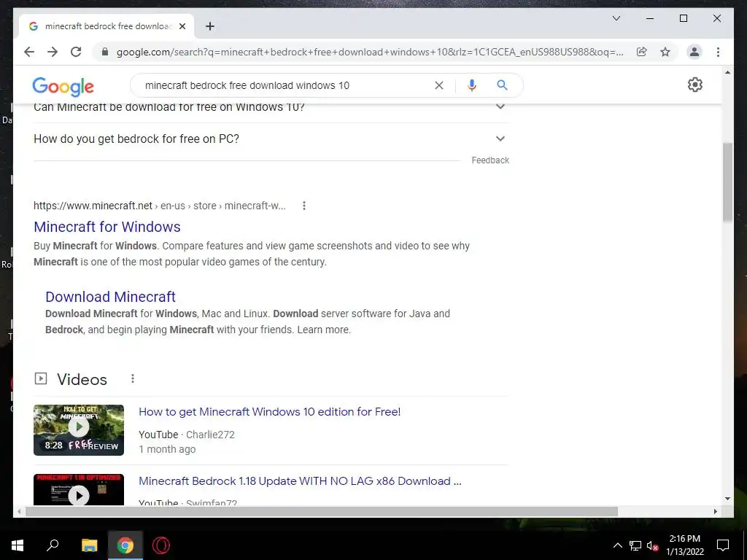This screenshot has width=747, height=560.
Task: Go forward using the browser forward arrow
Action: pyautogui.click(x=53, y=52)
